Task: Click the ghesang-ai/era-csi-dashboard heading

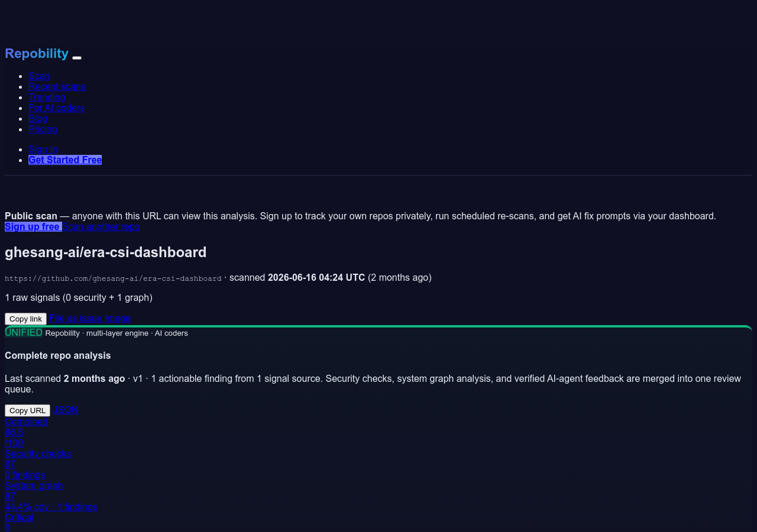Action: [106, 252]
